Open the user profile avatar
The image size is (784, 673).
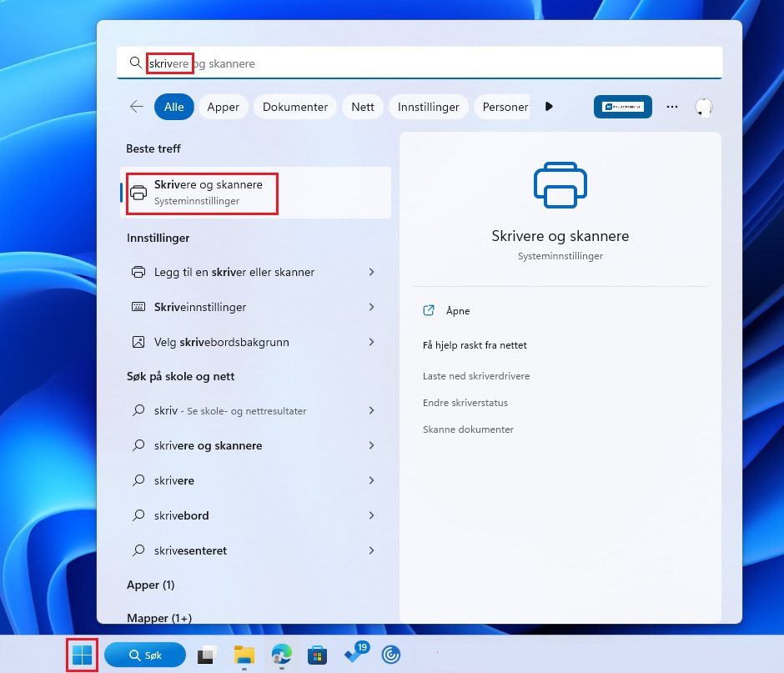click(x=703, y=107)
